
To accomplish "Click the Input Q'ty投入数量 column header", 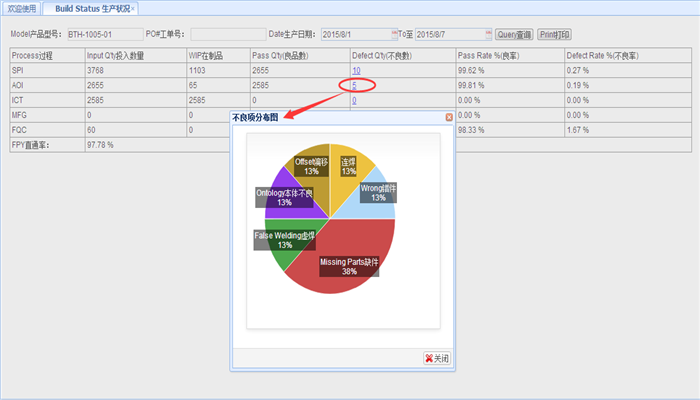I will [x=136, y=56].
